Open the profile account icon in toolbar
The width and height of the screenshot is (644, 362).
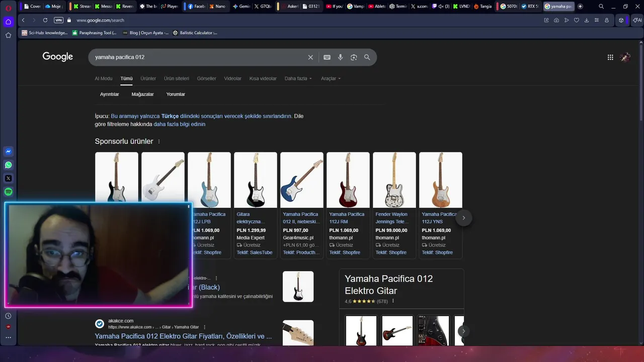[x=607, y=20]
